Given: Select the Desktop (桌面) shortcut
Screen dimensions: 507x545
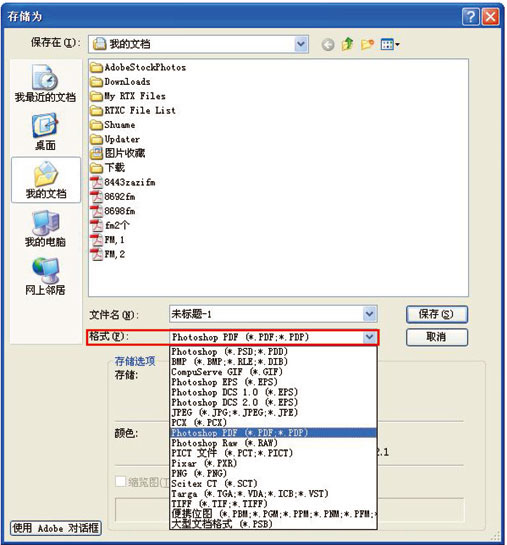Looking at the screenshot, I should click(x=45, y=131).
